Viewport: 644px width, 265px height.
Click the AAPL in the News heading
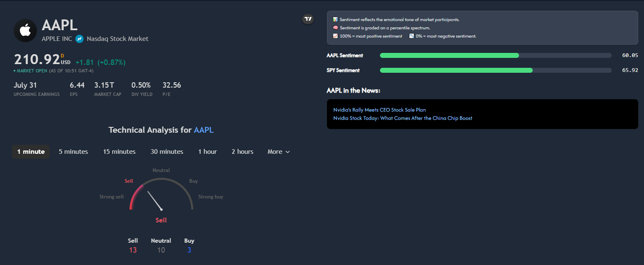[353, 90]
